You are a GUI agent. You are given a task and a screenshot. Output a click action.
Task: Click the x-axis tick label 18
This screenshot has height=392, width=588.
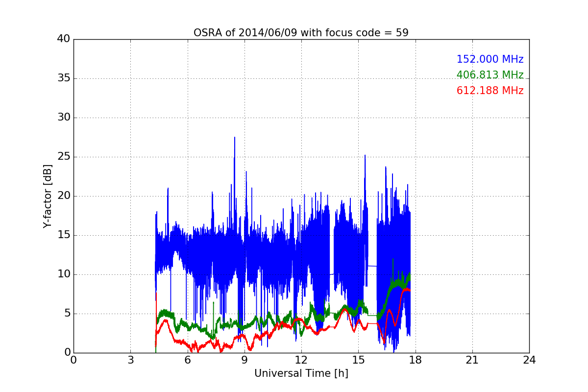pyautogui.click(x=415, y=360)
